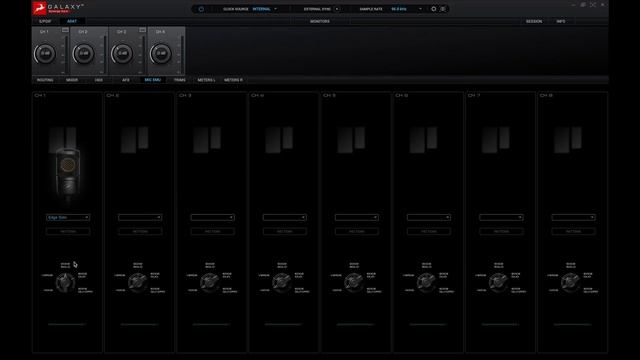Viewport: 640px width, 360px height.
Task: Open the mic model dropdown in CH 3
Action: click(x=212, y=218)
